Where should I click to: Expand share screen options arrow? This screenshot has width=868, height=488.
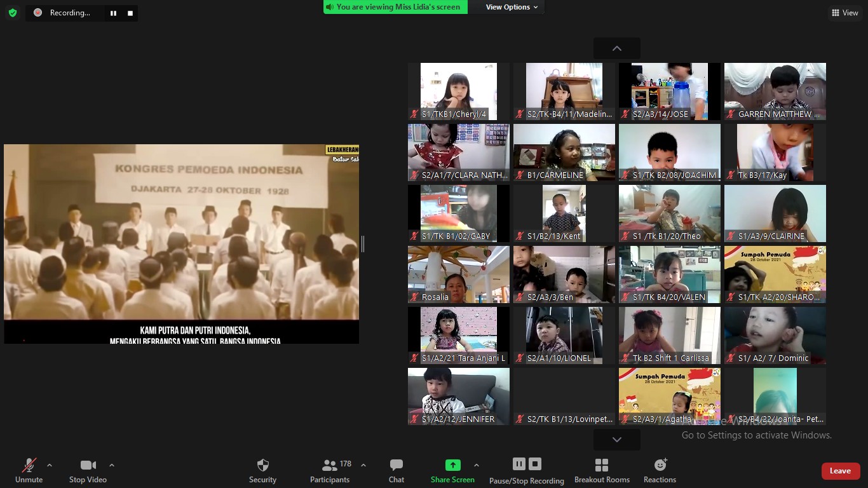pos(477,465)
